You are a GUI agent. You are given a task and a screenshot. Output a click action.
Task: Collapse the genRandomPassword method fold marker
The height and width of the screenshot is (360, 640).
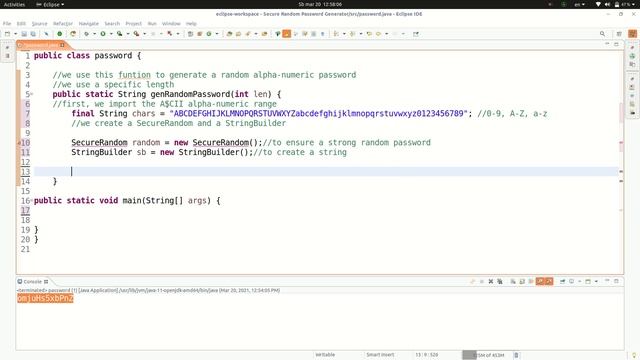tap(32, 94)
